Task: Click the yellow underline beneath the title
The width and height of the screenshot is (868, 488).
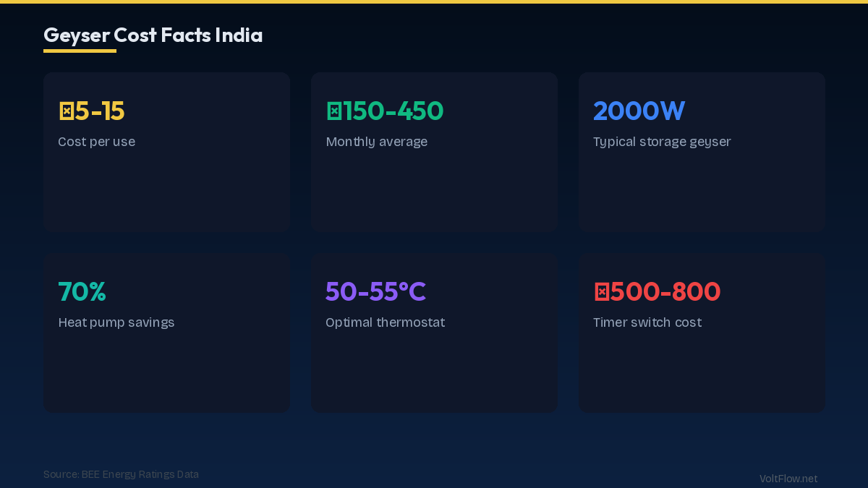Action: tap(80, 51)
